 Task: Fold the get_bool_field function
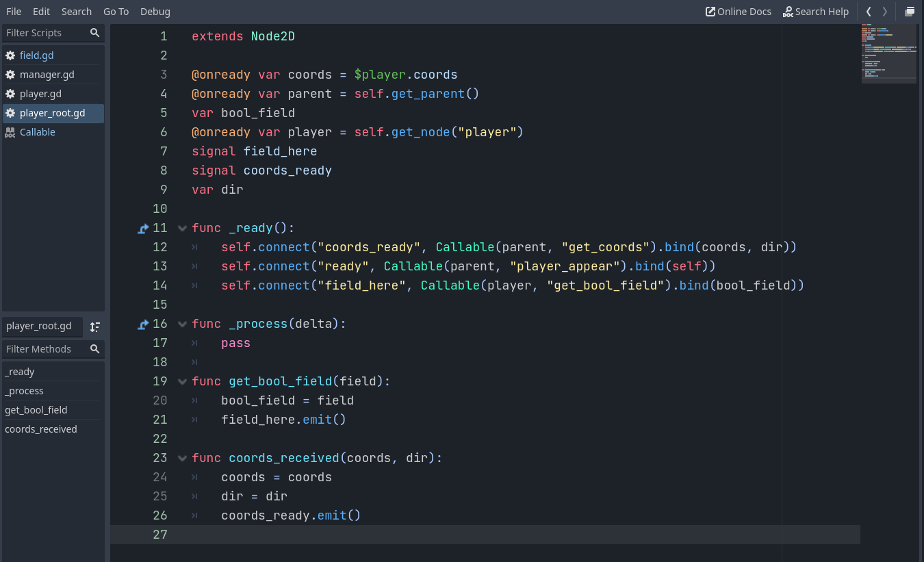tap(182, 381)
